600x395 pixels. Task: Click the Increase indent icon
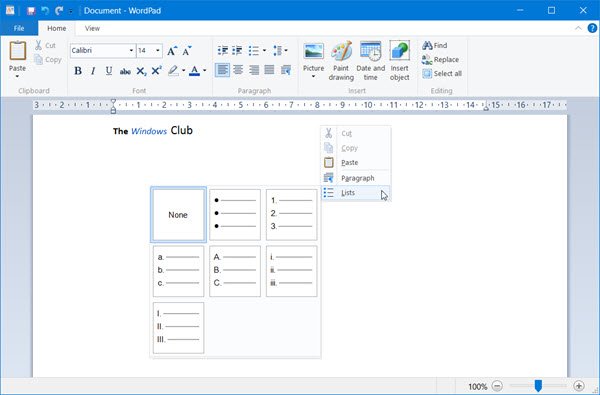coord(237,51)
